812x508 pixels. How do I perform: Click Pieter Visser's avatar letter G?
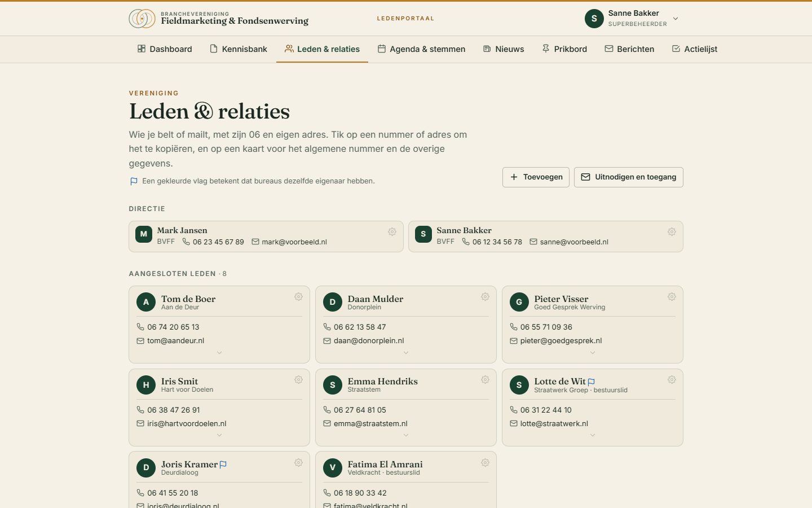(519, 302)
